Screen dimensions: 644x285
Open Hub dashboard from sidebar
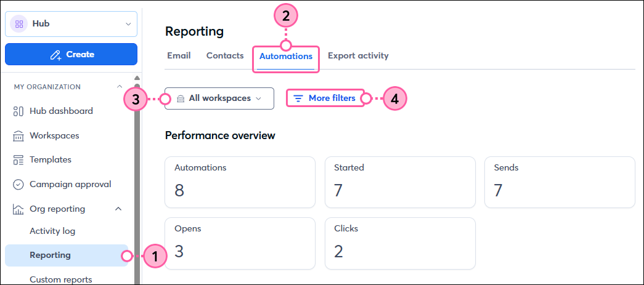coord(61,111)
